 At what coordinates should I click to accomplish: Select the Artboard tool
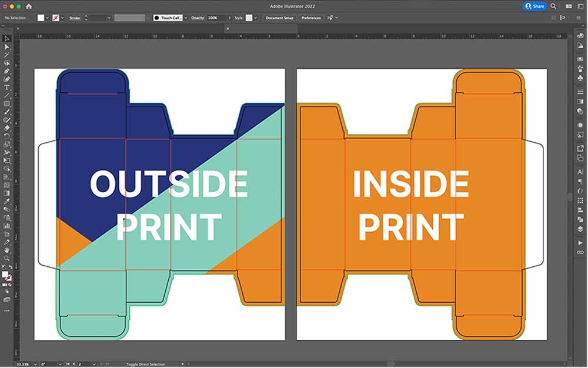[6, 234]
